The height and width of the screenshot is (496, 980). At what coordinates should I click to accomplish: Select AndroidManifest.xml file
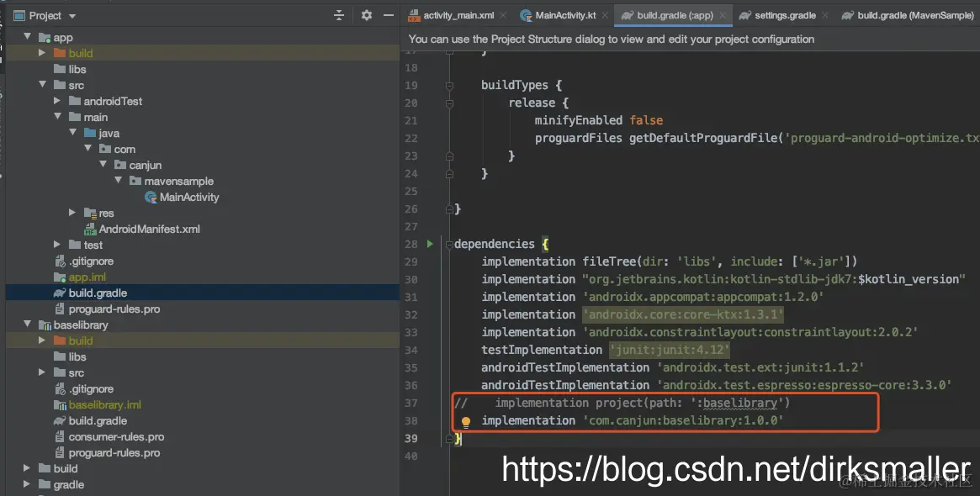pyautogui.click(x=149, y=230)
